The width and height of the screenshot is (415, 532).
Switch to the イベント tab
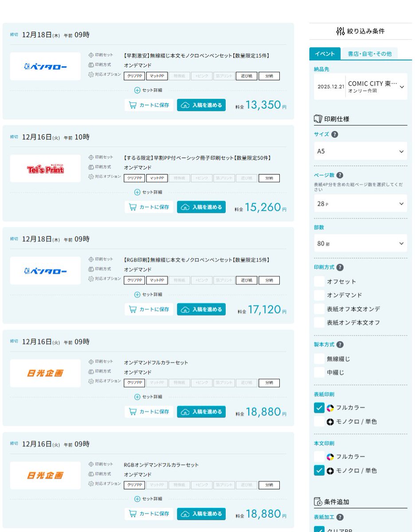click(x=325, y=54)
